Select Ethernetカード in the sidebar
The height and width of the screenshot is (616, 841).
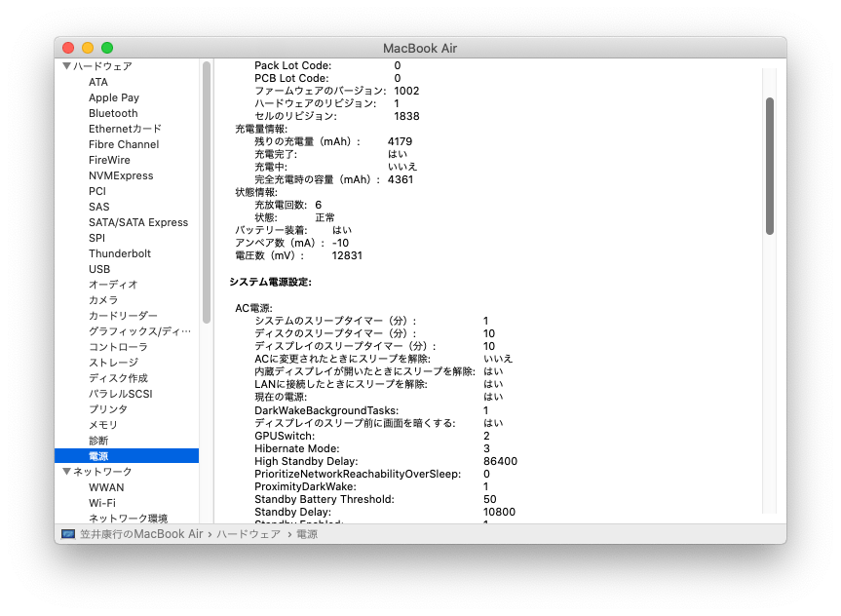[x=125, y=129]
